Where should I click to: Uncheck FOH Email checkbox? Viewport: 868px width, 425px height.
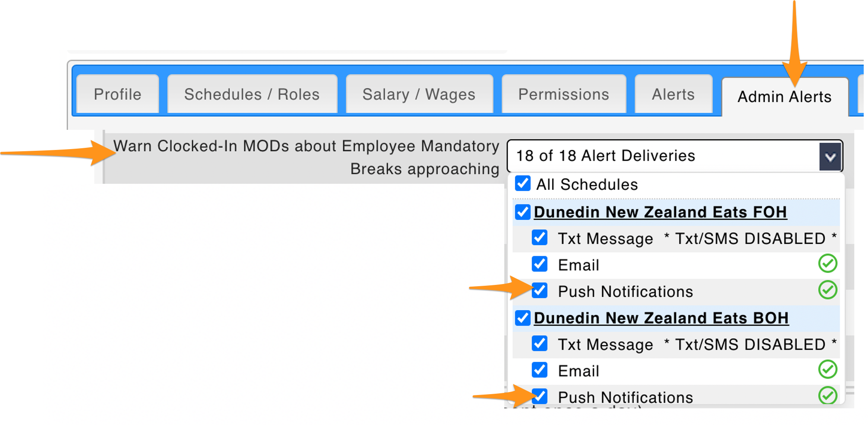pos(539,264)
